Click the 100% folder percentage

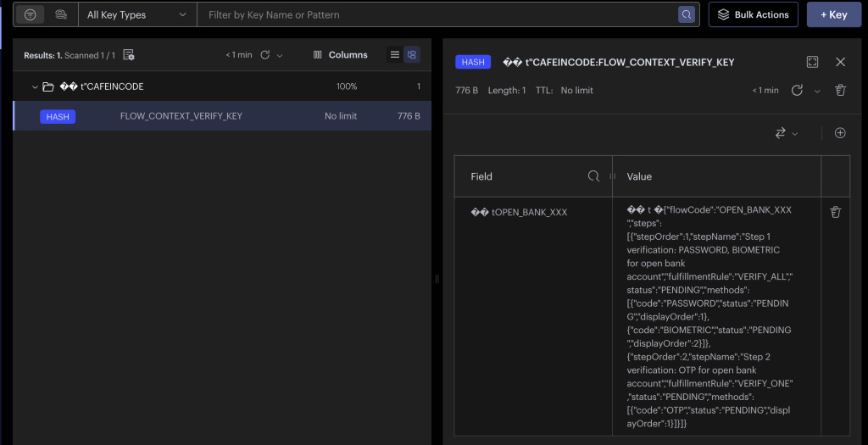[347, 87]
